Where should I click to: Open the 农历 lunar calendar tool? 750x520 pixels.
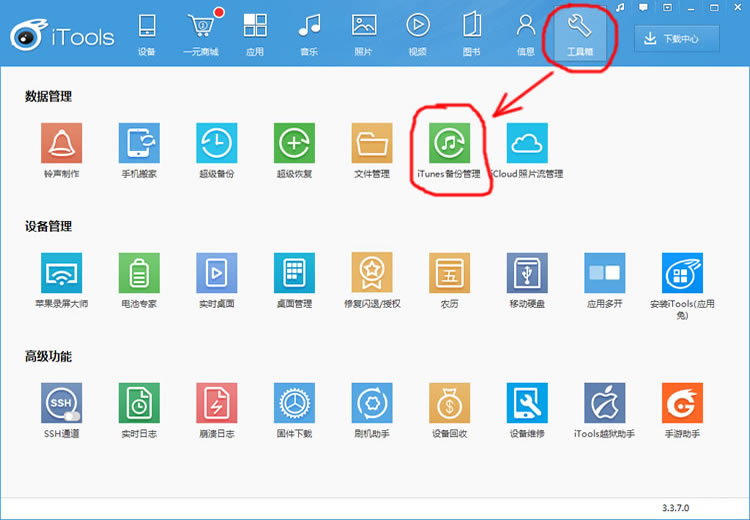[x=449, y=273]
